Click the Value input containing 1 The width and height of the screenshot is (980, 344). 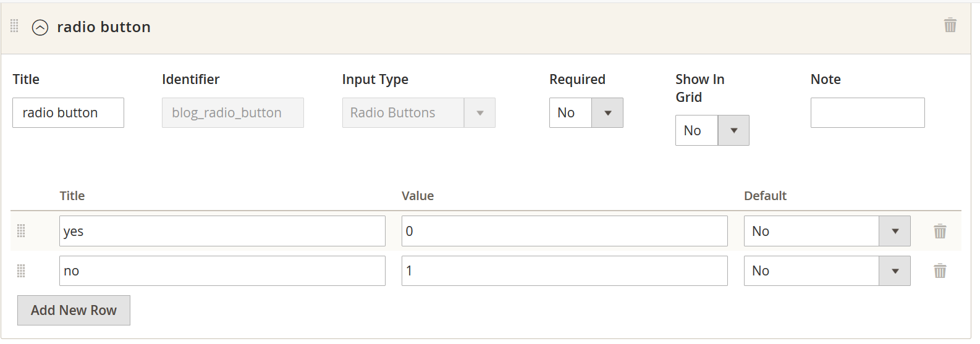coord(564,271)
